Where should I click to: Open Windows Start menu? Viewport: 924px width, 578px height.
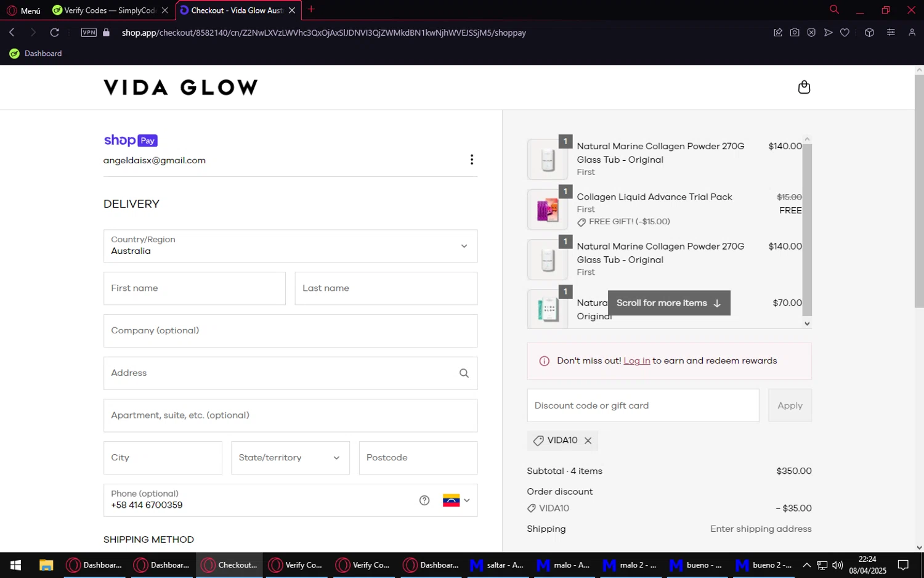(16, 565)
